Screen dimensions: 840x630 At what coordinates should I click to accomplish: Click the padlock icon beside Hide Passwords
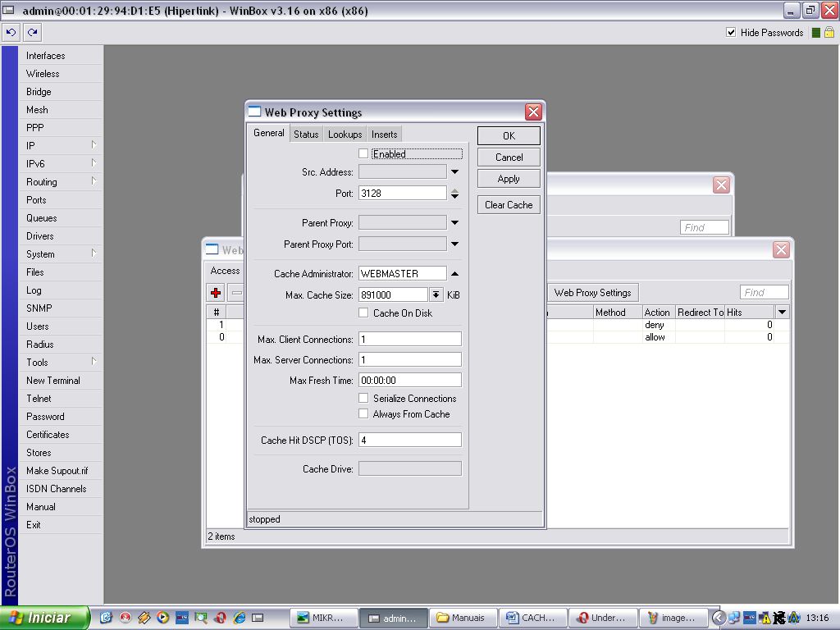tap(829, 33)
